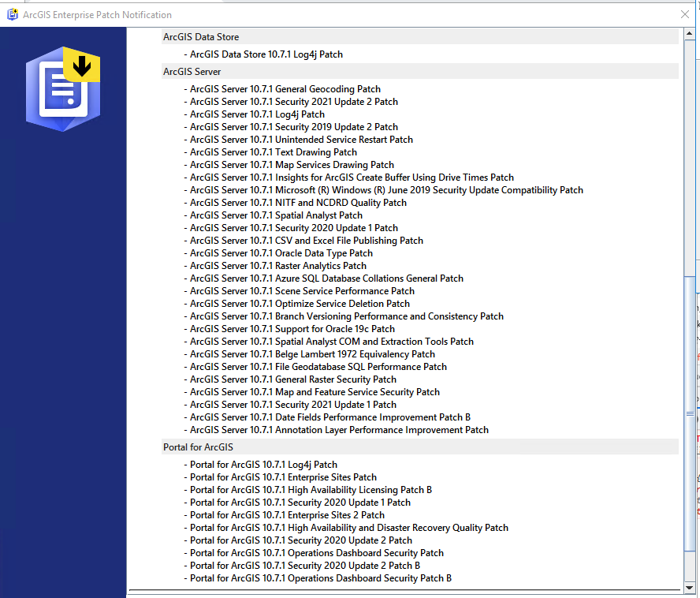The width and height of the screenshot is (700, 598).
Task: Select Optimize Service Deletion Patch
Action: coord(297,304)
